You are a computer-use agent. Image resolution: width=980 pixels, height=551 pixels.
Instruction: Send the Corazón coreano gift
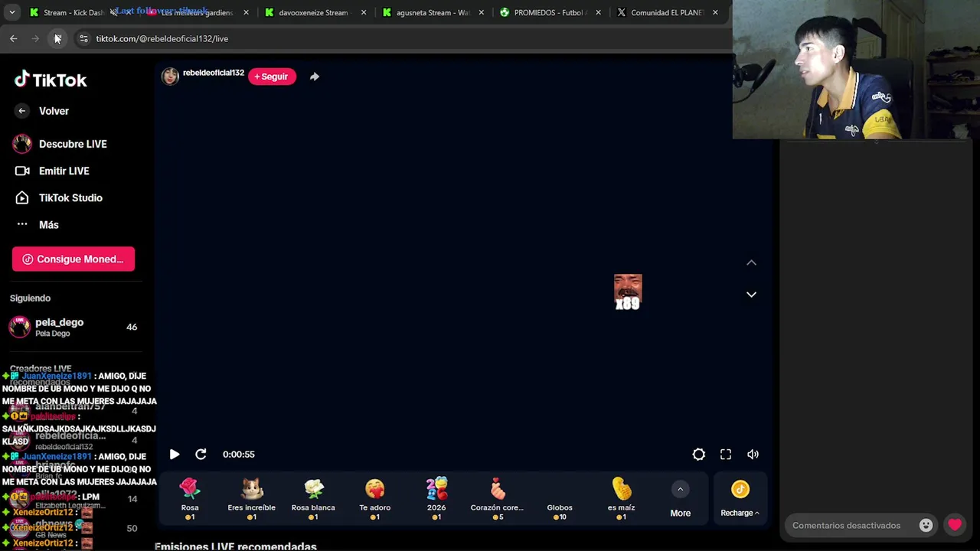[x=498, y=499]
